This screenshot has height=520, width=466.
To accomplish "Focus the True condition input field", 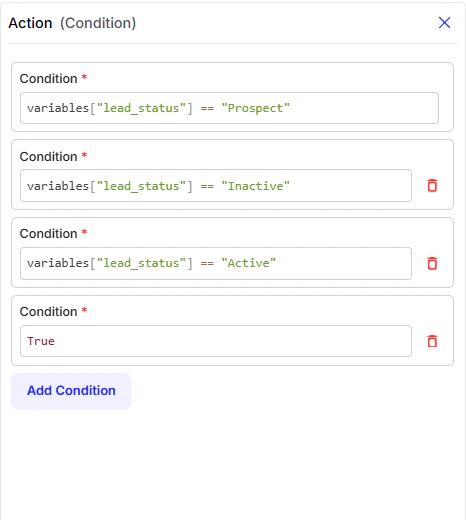I will pos(216,341).
